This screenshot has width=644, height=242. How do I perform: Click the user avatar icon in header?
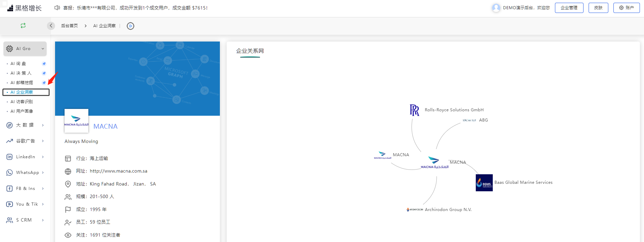click(x=496, y=8)
